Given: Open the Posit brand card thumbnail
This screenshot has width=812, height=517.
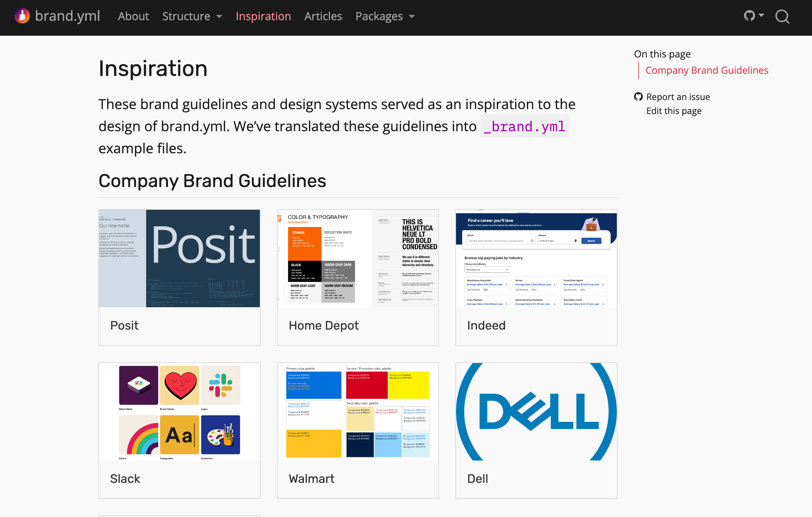Looking at the screenshot, I should [179, 258].
